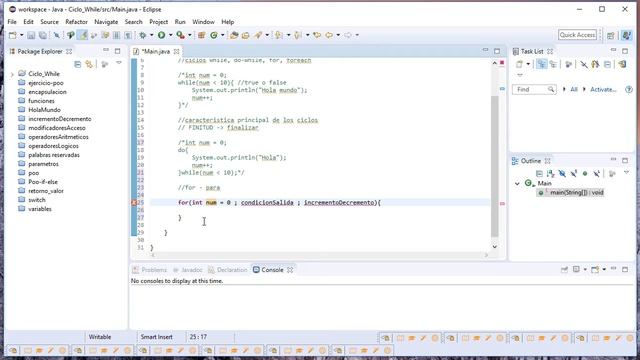Image resolution: width=640 pixels, height=360 pixels.
Task: Open dropdown beside Open Console icon
Action: tap(604, 269)
